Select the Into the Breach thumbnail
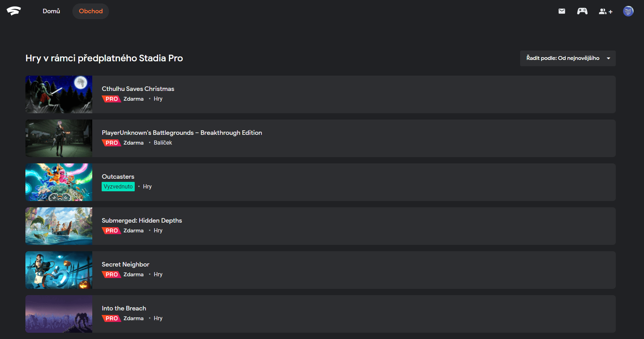Screen dimensions: 644x339 point(59,314)
